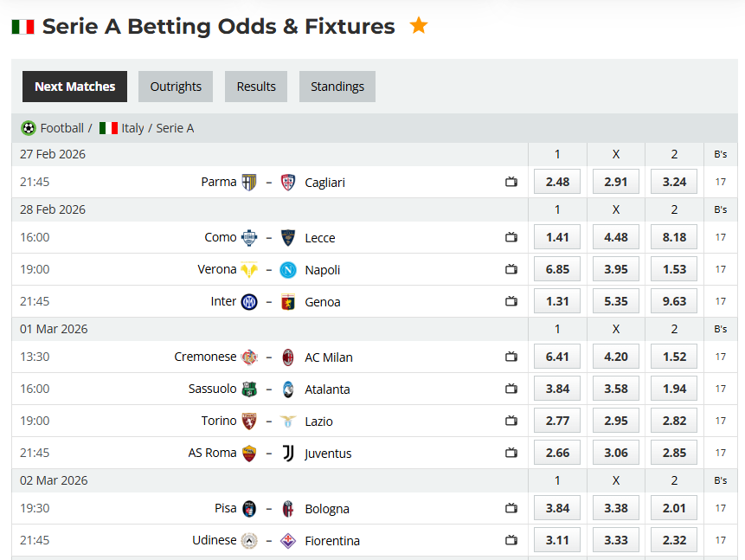
Task: Click the Bologna club crest
Action: tap(288, 508)
